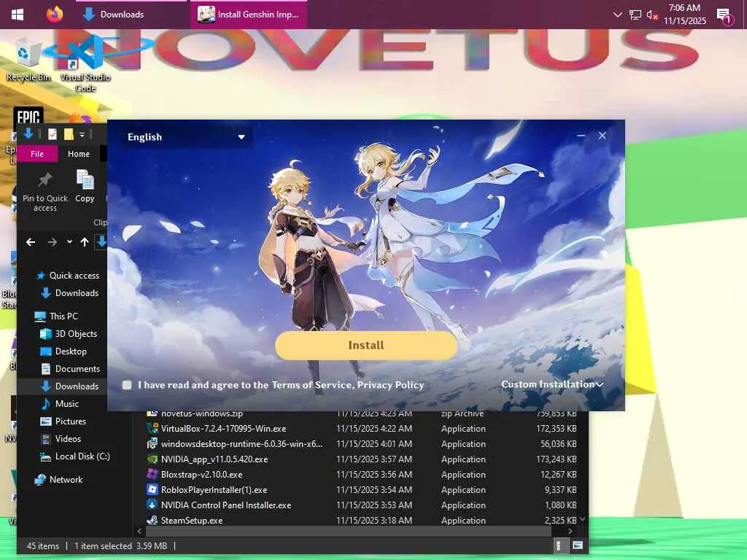Close the Genshin installer window
747x560 pixels.
[602, 136]
